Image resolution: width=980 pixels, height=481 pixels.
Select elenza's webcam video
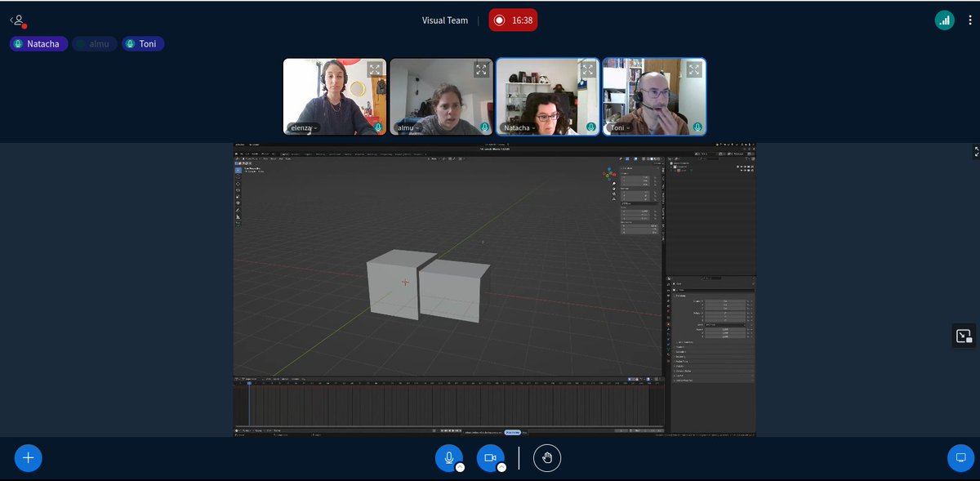pyautogui.click(x=335, y=96)
